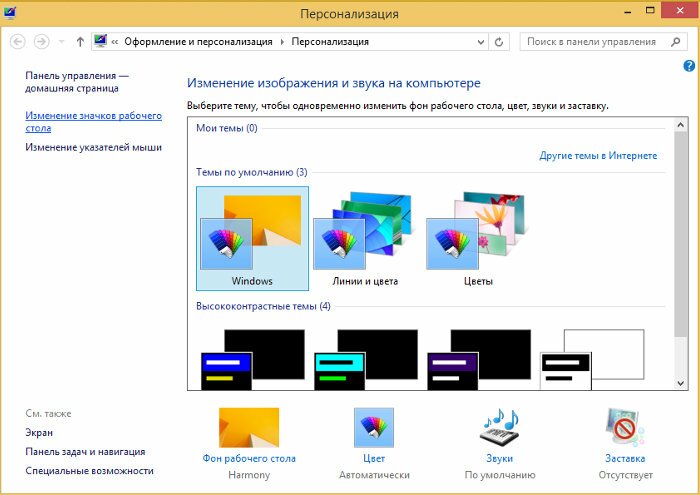
Task: Open «Заставка» settings link
Action: coord(625,458)
